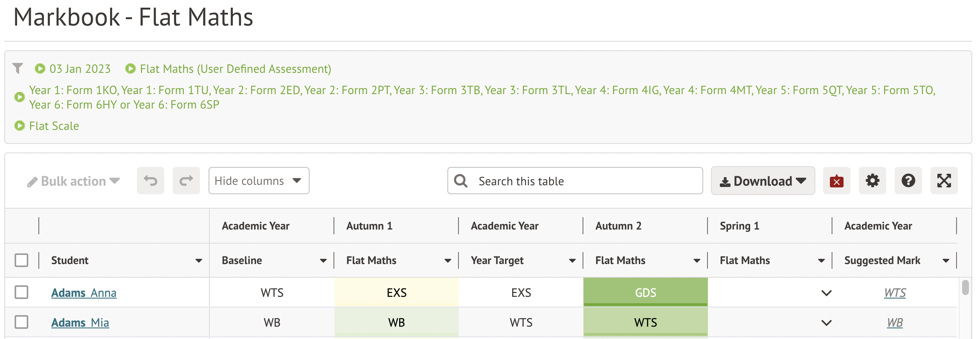The width and height of the screenshot is (980, 339).
Task: Click the redo arrow icon
Action: (186, 181)
